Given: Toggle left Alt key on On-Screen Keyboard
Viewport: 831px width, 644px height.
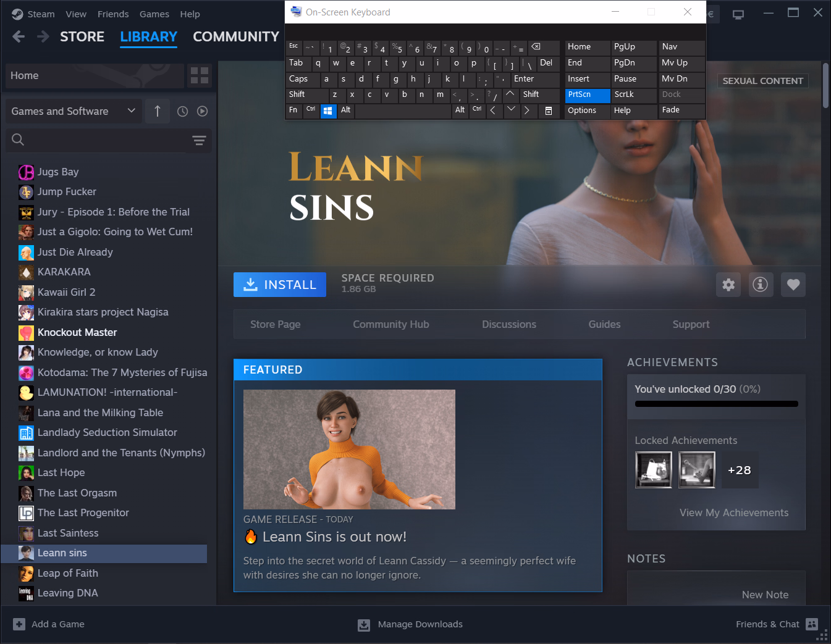Looking at the screenshot, I should point(345,111).
